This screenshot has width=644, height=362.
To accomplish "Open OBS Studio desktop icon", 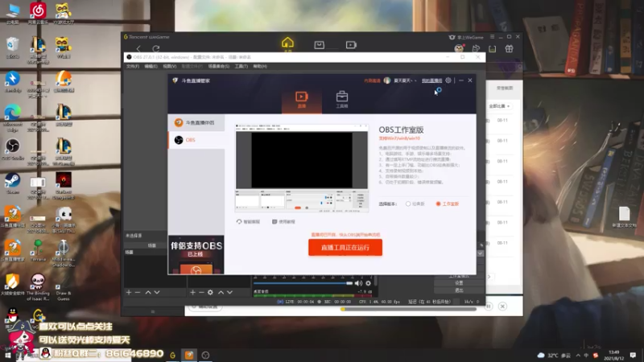I will pos(13,150).
